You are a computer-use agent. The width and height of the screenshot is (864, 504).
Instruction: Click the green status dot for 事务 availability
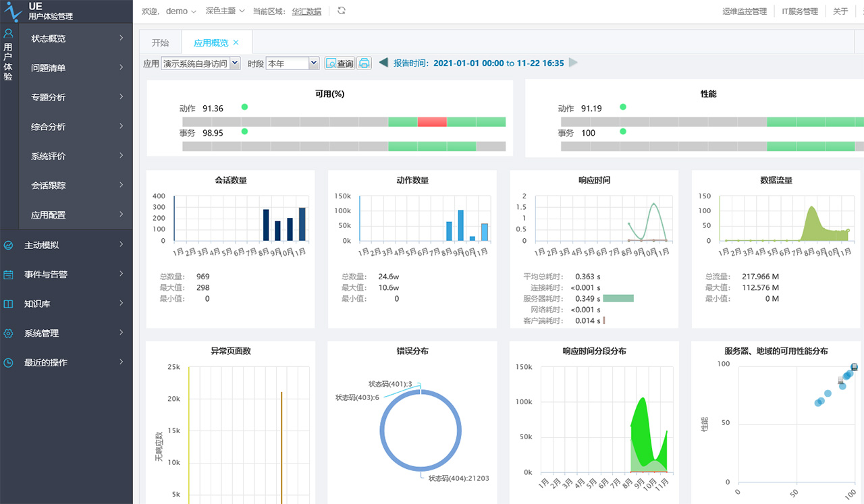tap(244, 132)
